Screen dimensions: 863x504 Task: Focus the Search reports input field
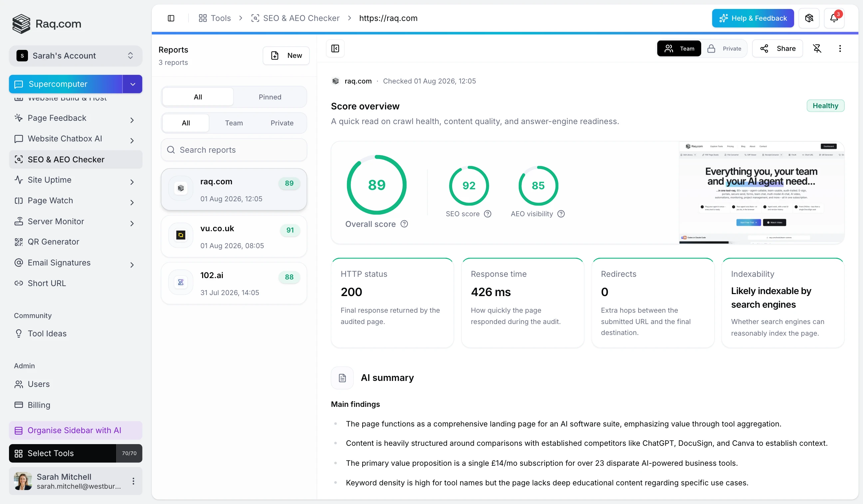234,150
